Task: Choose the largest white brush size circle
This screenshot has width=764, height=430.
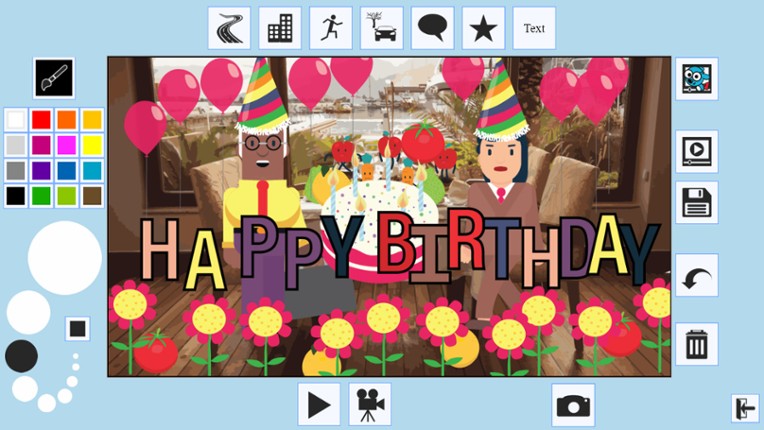Action: click(x=65, y=258)
